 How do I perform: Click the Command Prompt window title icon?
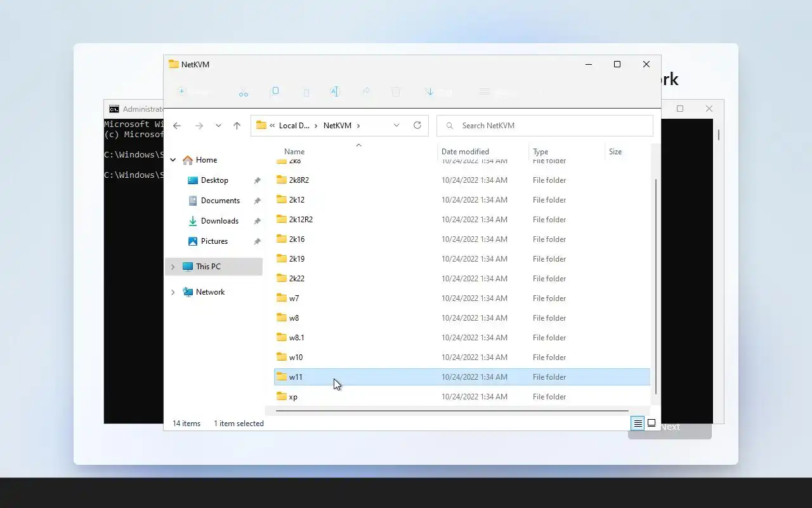[114, 109]
